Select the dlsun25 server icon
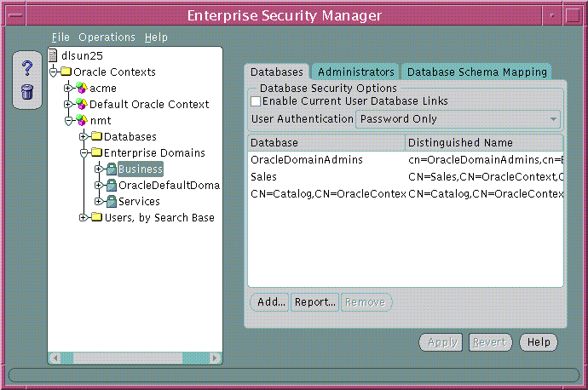The width and height of the screenshot is (588, 390). 55,56
